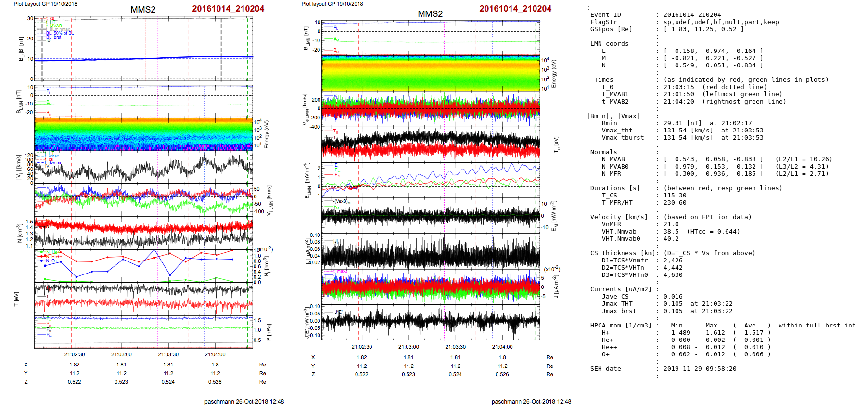Click the LMN coords heading
The width and height of the screenshot is (868, 405).
[x=609, y=44]
